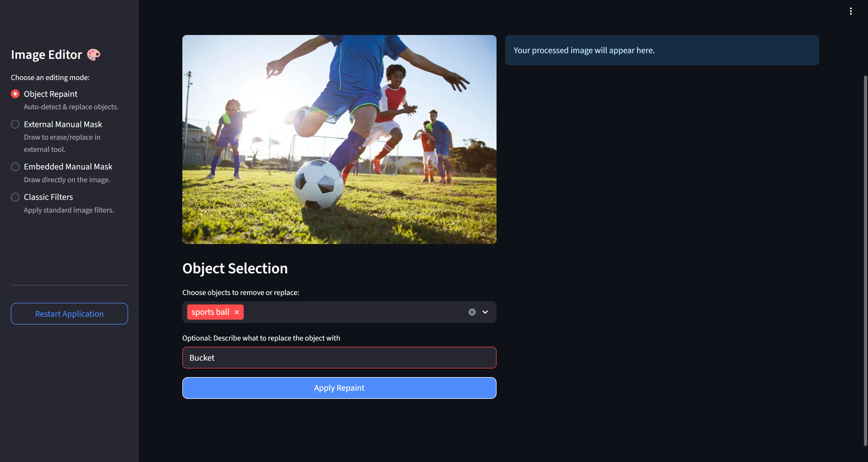Expand the object selection dropdown arrow
Screen dimensions: 868x462
(x=485, y=312)
